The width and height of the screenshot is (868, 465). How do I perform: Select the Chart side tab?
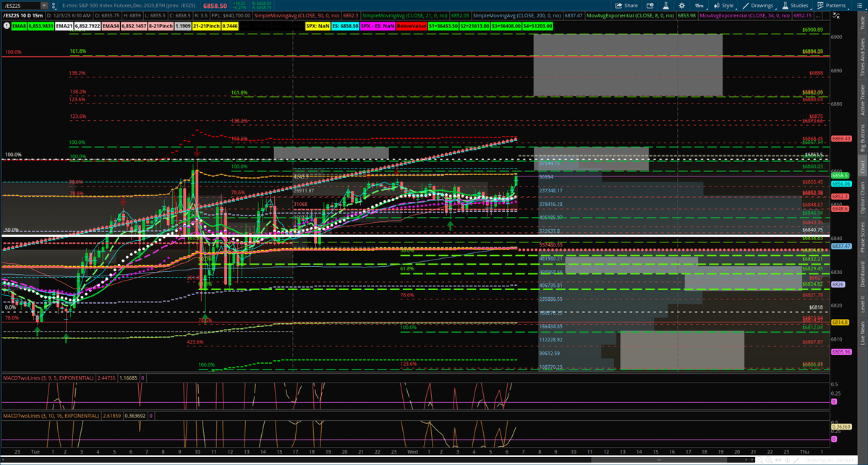861,166
